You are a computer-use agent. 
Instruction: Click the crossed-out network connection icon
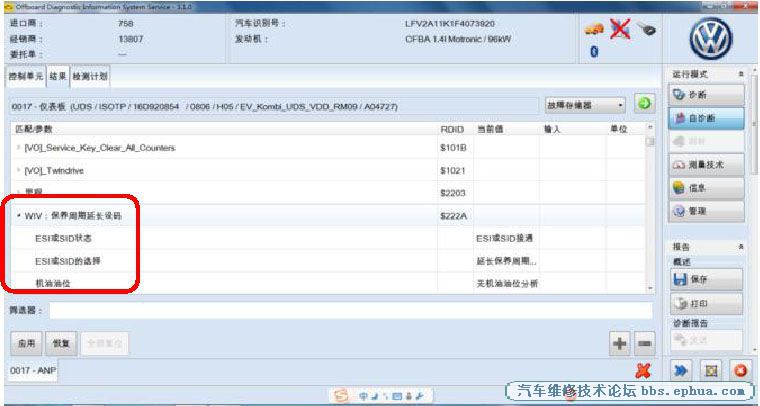tap(620, 29)
